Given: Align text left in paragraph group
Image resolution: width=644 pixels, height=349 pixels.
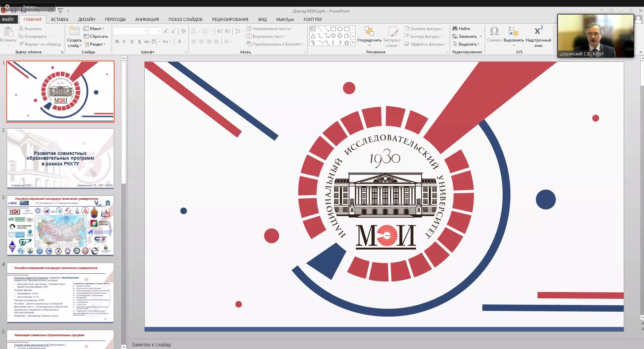Looking at the screenshot, I should (x=194, y=42).
